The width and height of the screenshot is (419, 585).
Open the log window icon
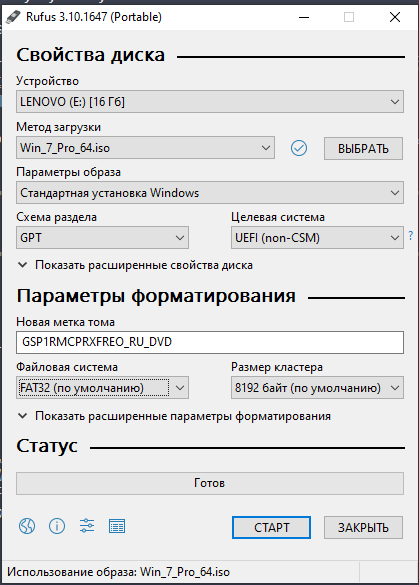pos(117,526)
